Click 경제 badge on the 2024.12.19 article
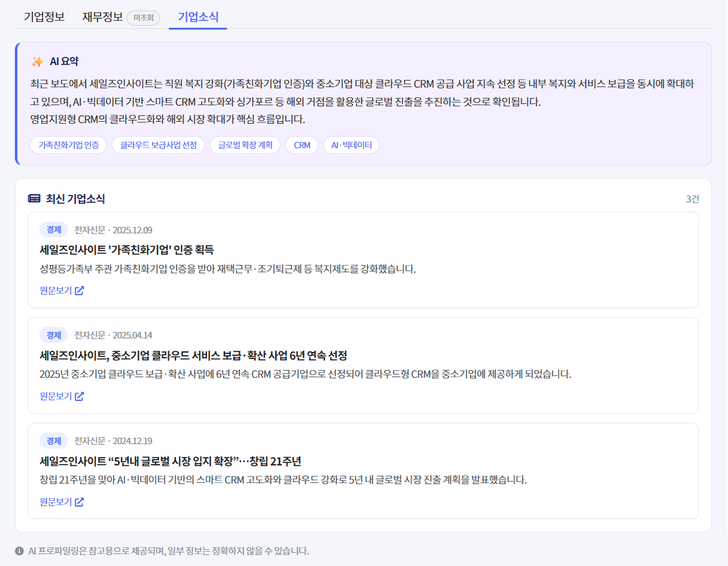 pyautogui.click(x=54, y=441)
